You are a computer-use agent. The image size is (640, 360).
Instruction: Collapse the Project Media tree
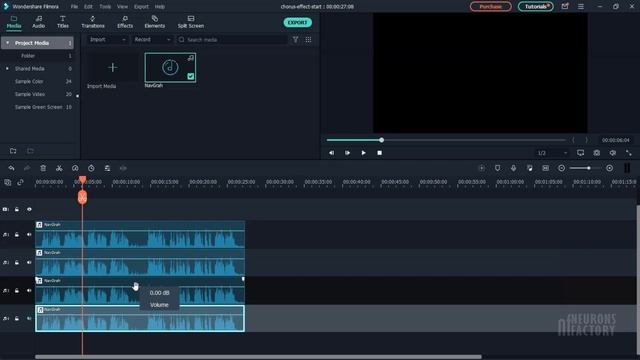pyautogui.click(x=7, y=43)
